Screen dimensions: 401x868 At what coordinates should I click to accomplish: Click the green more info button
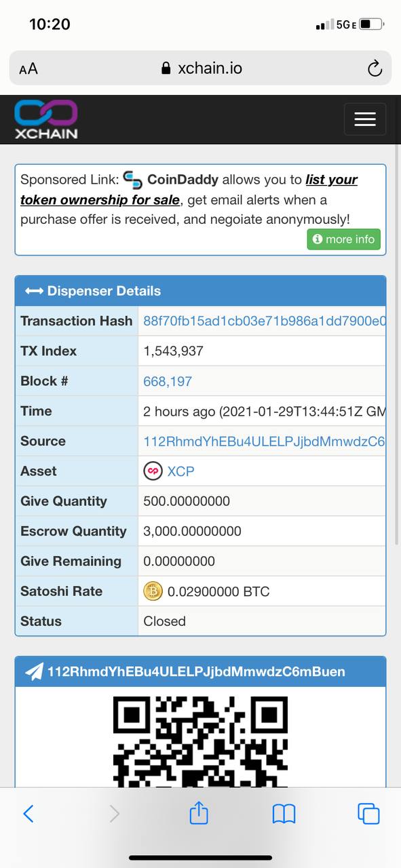pos(344,239)
